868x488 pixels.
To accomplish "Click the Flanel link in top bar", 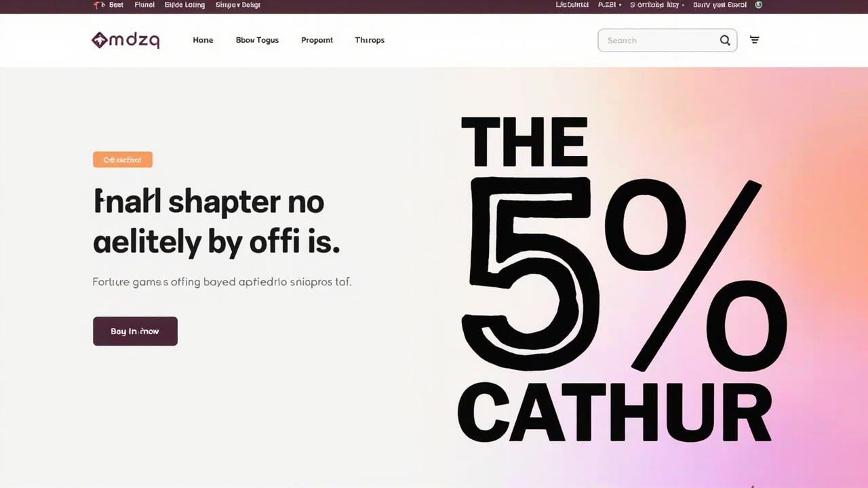I will pyautogui.click(x=144, y=5).
